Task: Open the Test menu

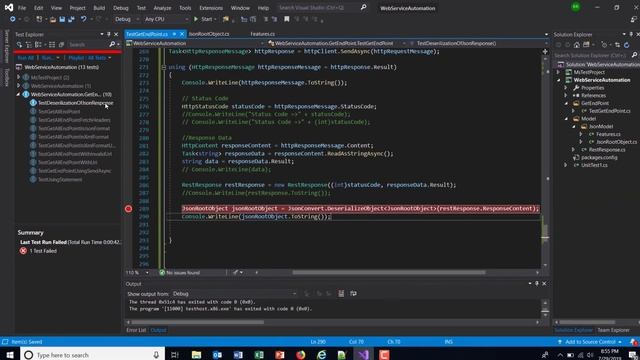Action: point(141,8)
